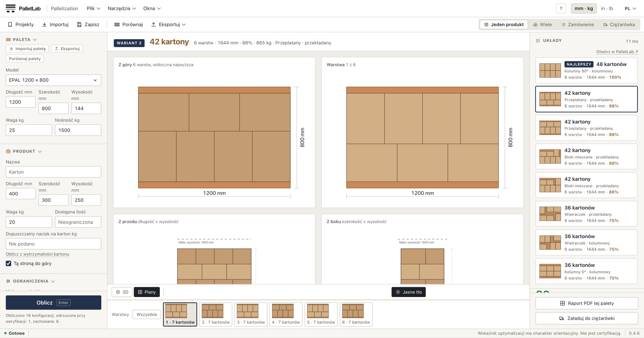The height and width of the screenshot is (338, 644).
Task: Click the Nośność kg input field
Action: click(x=78, y=130)
